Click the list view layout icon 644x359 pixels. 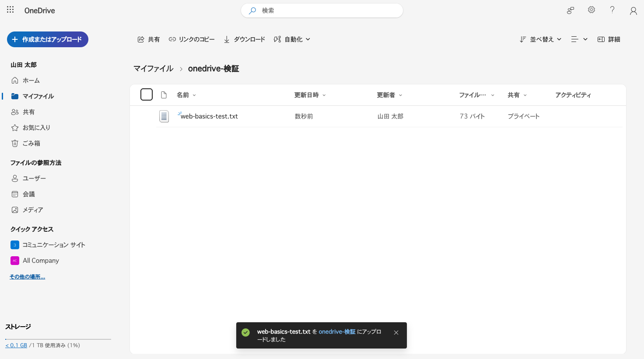pos(575,39)
